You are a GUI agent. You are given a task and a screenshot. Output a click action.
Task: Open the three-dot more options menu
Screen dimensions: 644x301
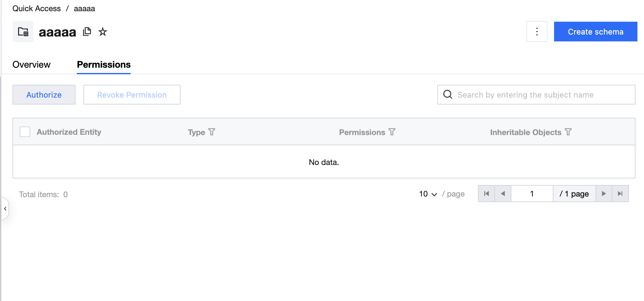click(x=537, y=32)
